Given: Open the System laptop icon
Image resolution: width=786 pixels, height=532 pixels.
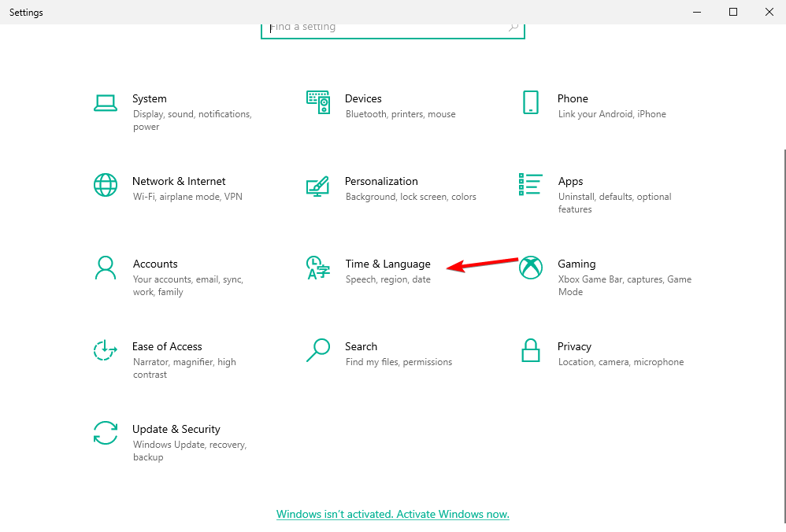Looking at the screenshot, I should coord(106,102).
